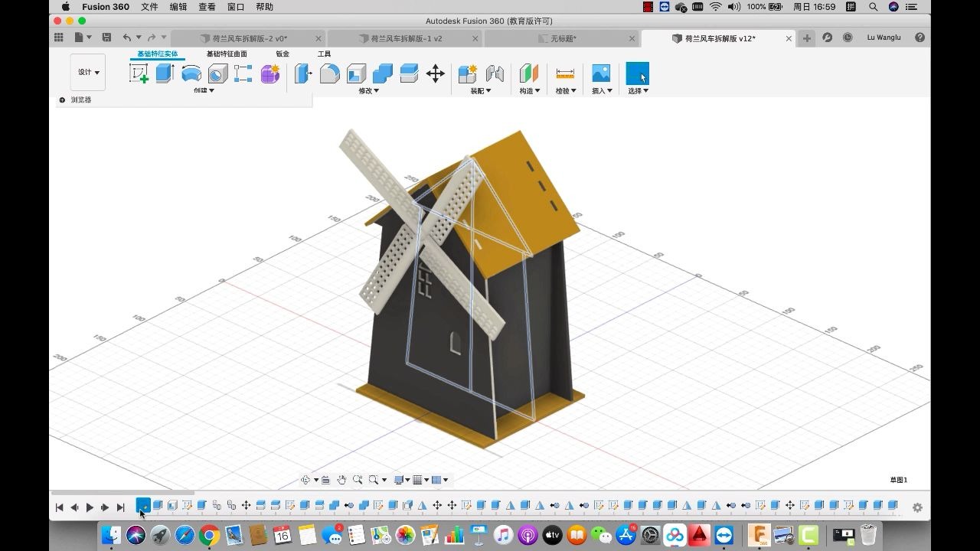Select the Combine tool
This screenshot has width=980, height=551.
[383, 73]
